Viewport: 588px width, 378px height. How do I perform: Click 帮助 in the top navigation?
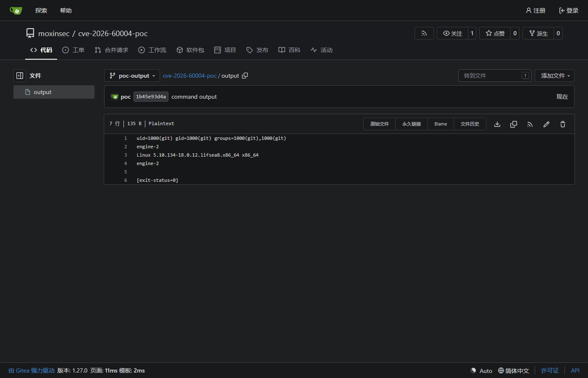pyautogui.click(x=66, y=10)
